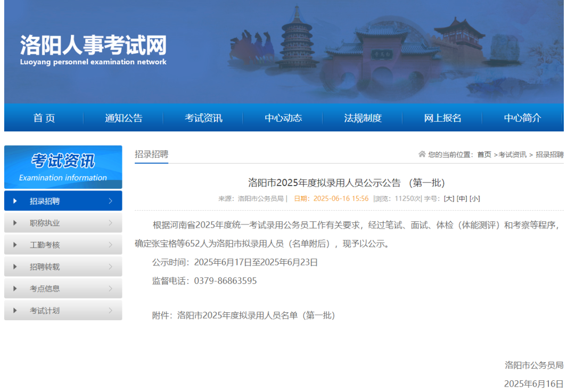Click the date text 2025-06-16 15:56
Image resolution: width=575 pixels, height=392 pixels.
(341, 198)
